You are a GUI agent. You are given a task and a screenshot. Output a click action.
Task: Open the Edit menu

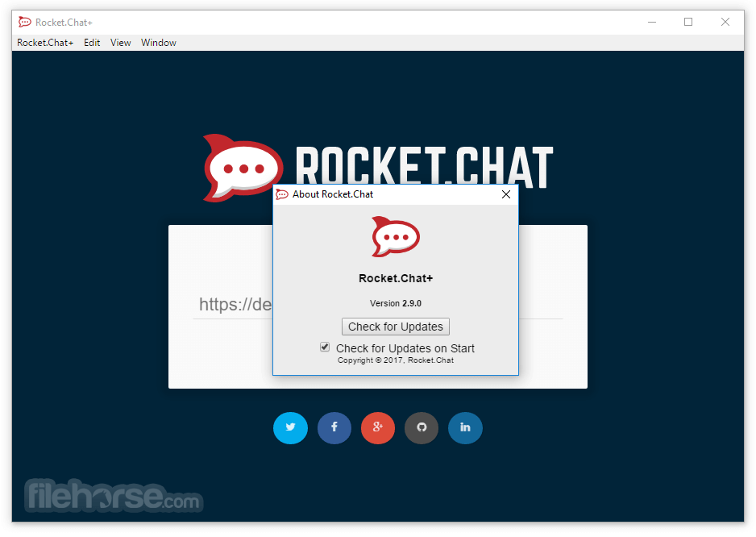point(92,43)
